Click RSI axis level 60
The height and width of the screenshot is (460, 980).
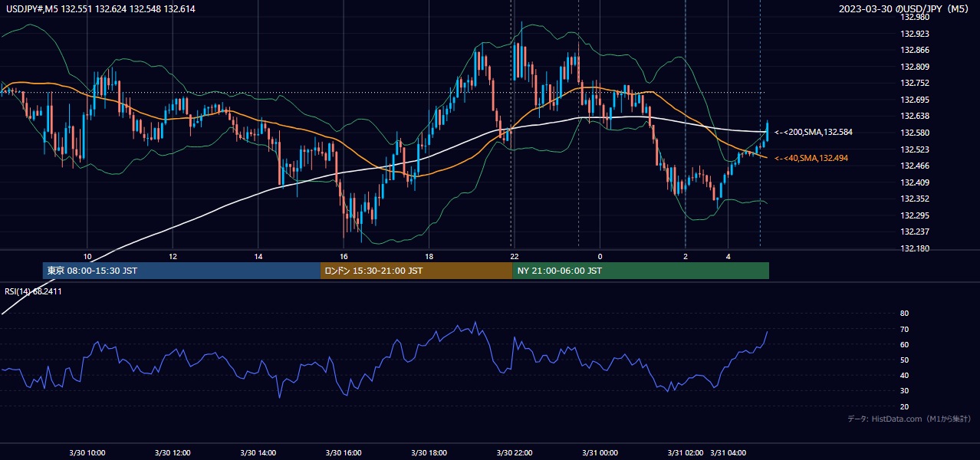[904, 344]
